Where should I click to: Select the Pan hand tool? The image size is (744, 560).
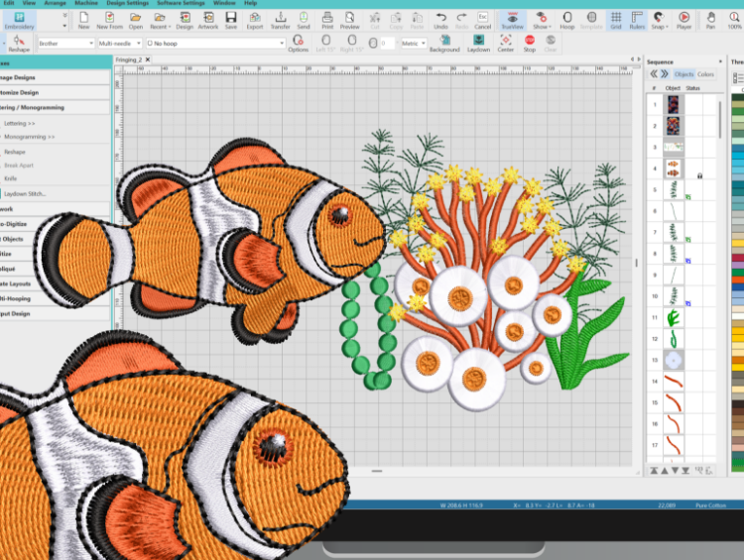[710, 21]
